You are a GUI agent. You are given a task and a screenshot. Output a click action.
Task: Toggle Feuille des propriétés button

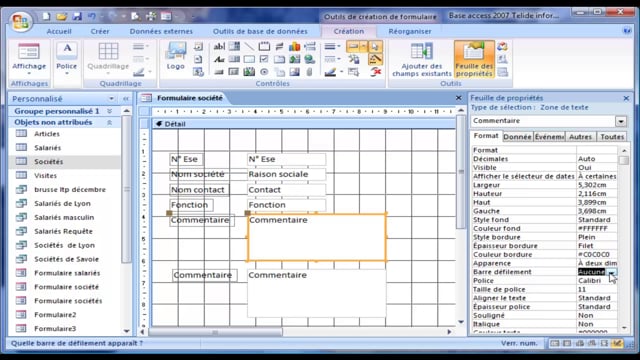(x=474, y=59)
